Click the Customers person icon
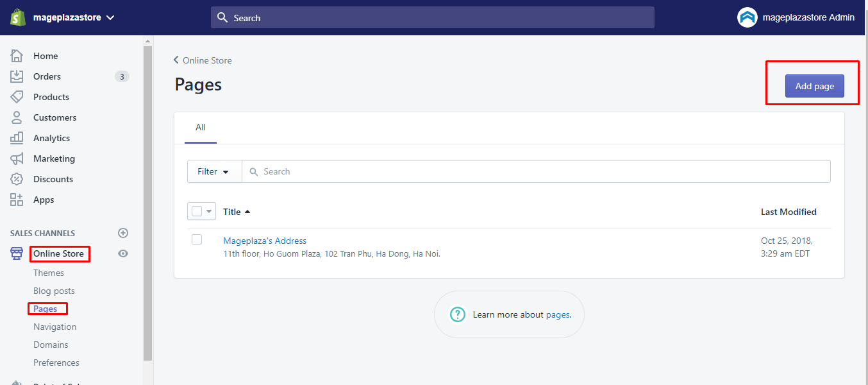Image resolution: width=868 pixels, height=385 pixels. tap(17, 117)
